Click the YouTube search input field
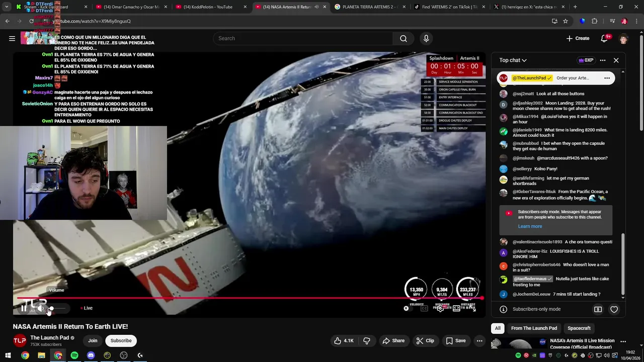This screenshot has width=644, height=362. click(x=303, y=38)
